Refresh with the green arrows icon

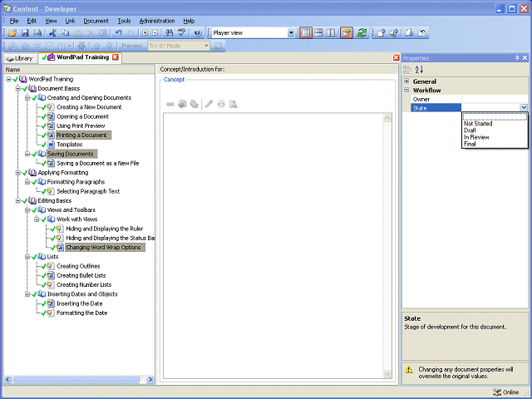(x=362, y=33)
